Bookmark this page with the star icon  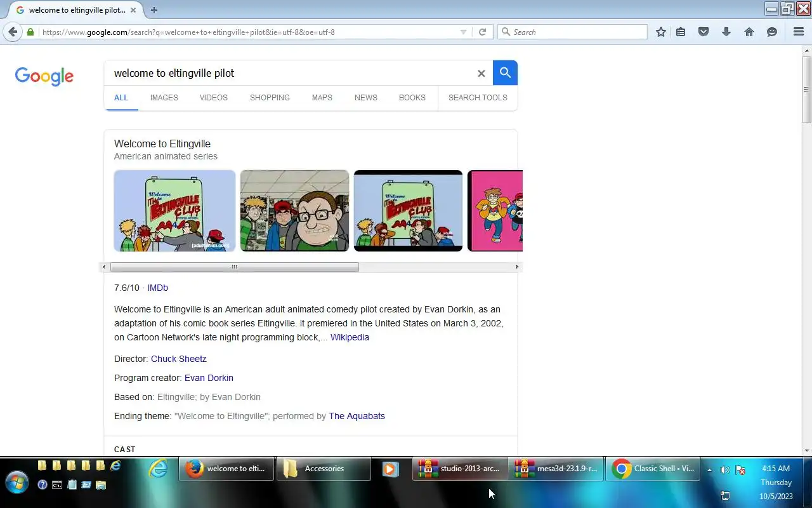pos(661,32)
